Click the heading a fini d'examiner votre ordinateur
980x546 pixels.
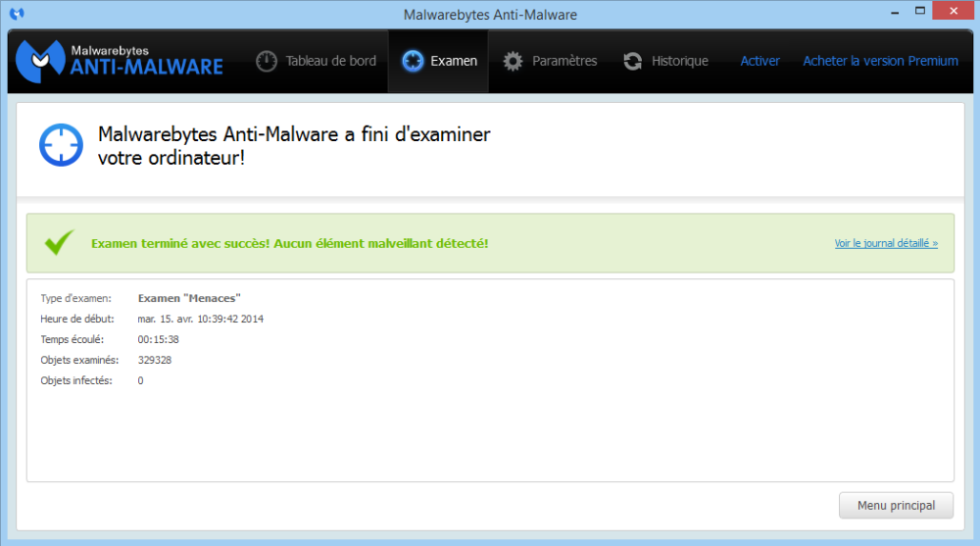coord(294,146)
